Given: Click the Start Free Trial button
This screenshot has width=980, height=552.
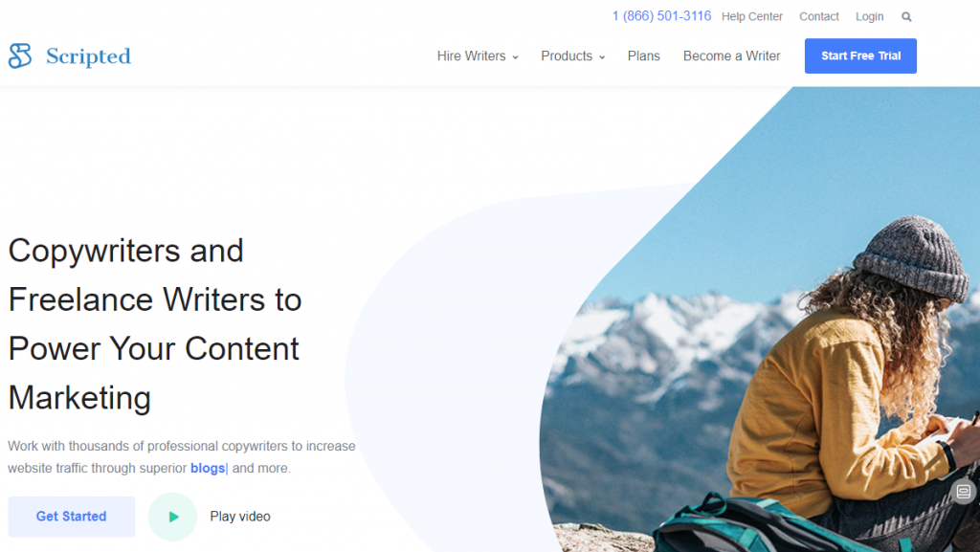Looking at the screenshot, I should coord(860,55).
